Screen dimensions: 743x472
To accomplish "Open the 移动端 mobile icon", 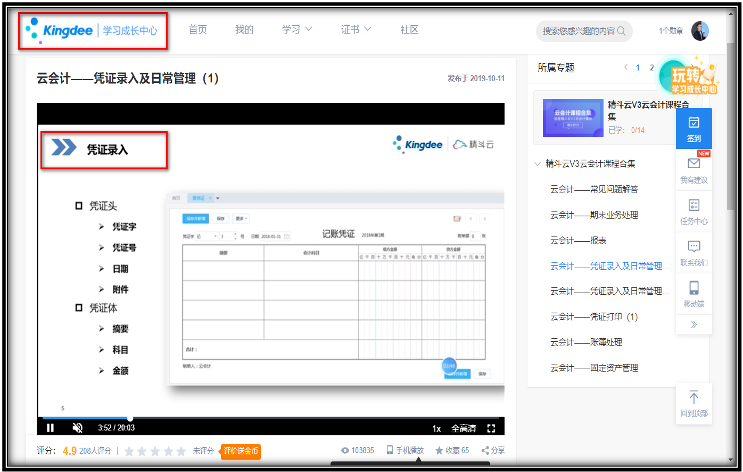I will 694,293.
